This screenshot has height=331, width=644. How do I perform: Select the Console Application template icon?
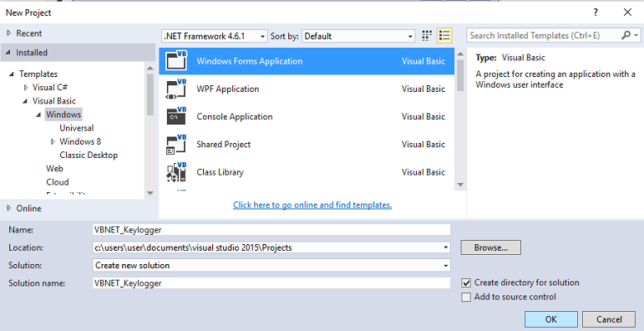[176, 116]
